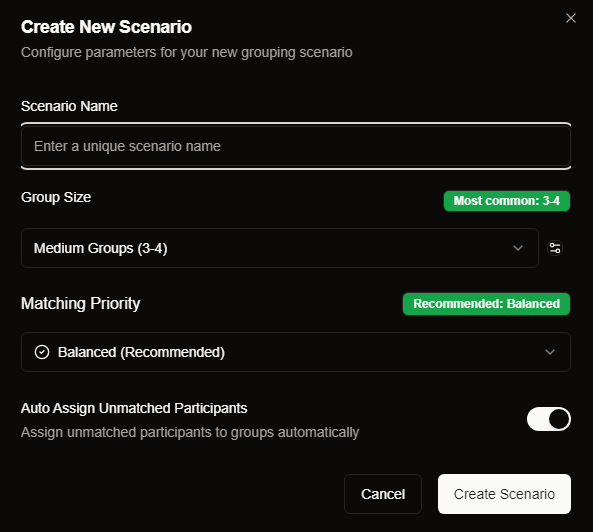Click the Configure parameters subtitle text

click(x=187, y=52)
